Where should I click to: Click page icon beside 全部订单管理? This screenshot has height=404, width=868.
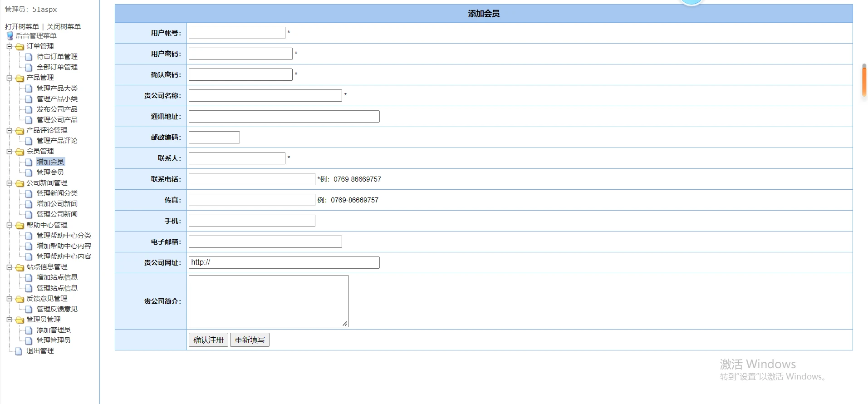[x=29, y=68]
